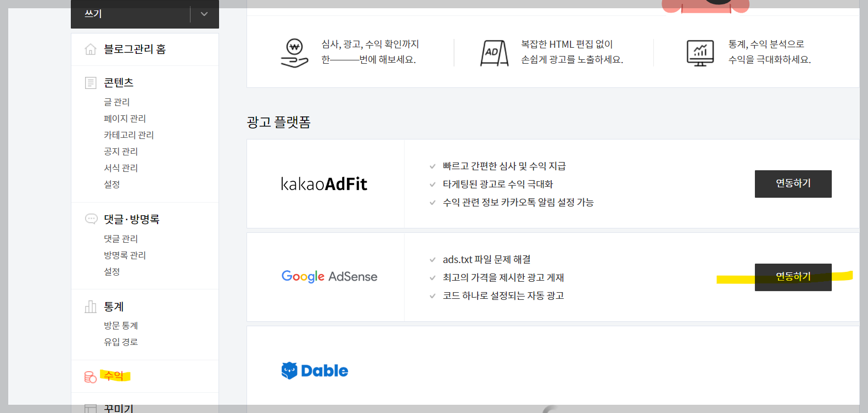Open 서식 관리 page
Image resolution: width=868 pixels, height=413 pixels.
(x=121, y=168)
